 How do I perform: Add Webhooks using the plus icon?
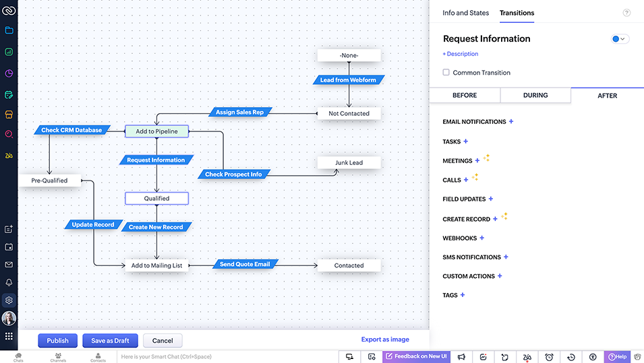[482, 238]
